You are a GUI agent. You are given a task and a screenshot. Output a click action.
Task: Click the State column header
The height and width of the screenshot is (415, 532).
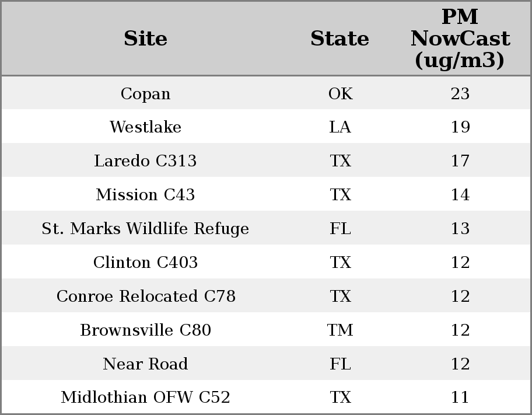(x=339, y=39)
